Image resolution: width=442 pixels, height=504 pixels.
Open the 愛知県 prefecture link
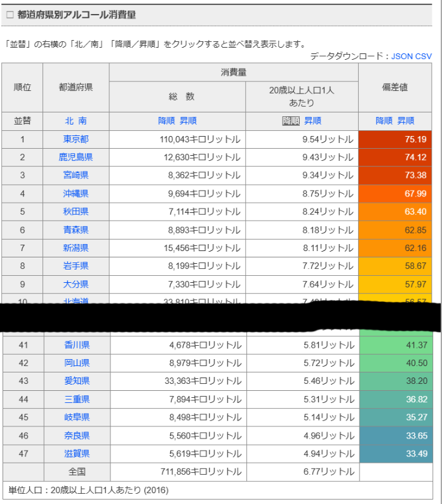coord(76,381)
